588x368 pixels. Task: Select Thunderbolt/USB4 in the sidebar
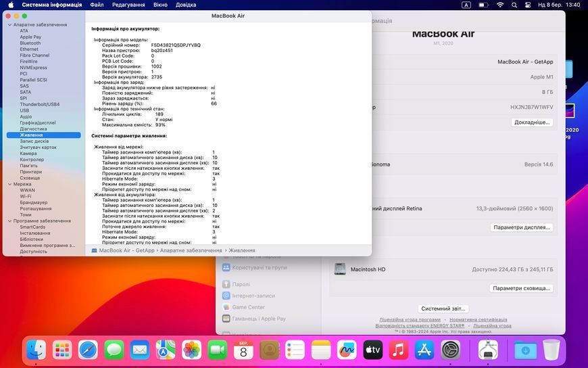click(x=40, y=104)
